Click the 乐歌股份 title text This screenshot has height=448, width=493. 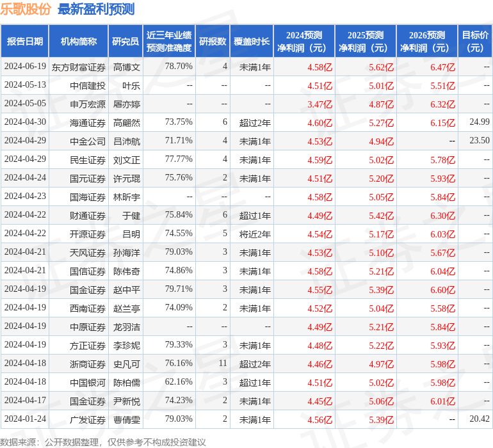coord(26,9)
